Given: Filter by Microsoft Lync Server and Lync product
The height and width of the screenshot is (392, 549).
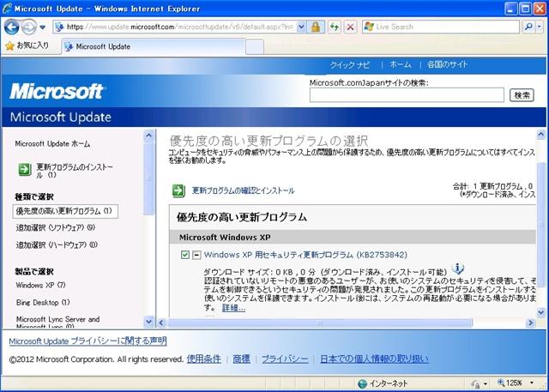Looking at the screenshot, I should [x=57, y=322].
